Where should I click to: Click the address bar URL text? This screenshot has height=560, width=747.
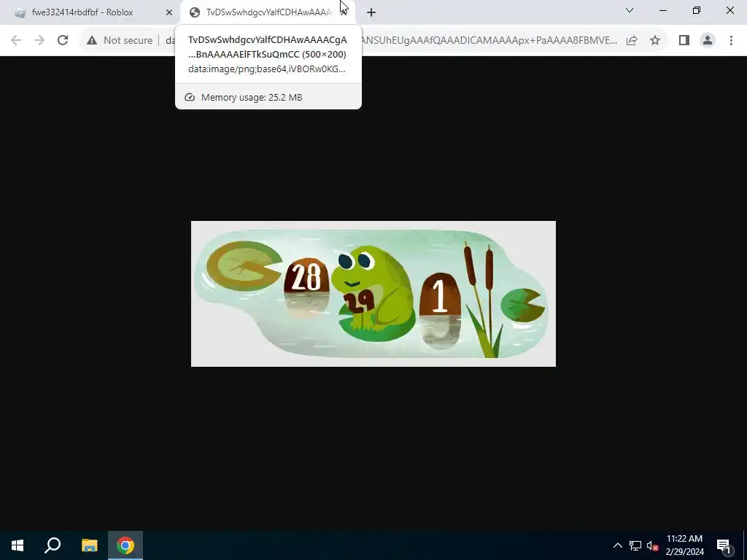click(x=488, y=41)
